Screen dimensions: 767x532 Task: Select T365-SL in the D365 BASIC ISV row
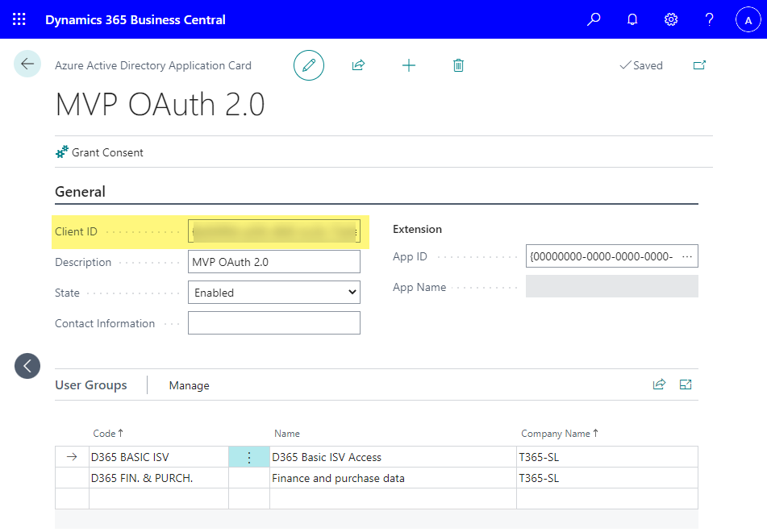[x=607, y=457]
